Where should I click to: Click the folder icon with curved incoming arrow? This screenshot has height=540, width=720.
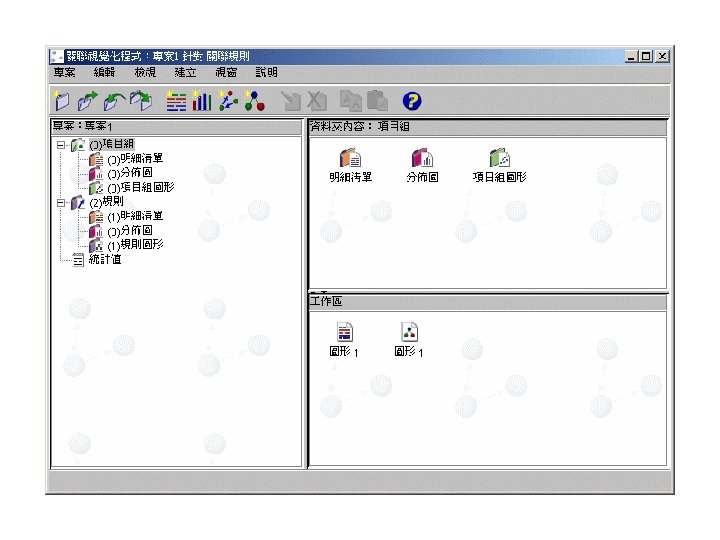point(114,101)
